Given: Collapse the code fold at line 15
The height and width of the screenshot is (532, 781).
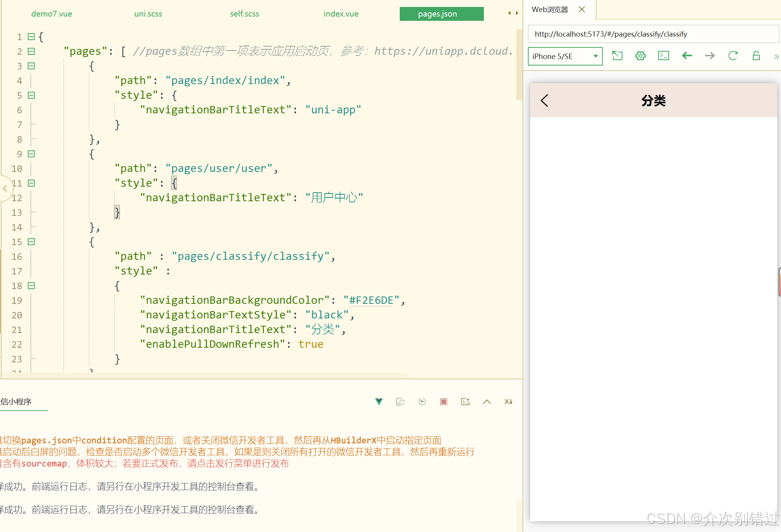Looking at the screenshot, I should [32, 242].
